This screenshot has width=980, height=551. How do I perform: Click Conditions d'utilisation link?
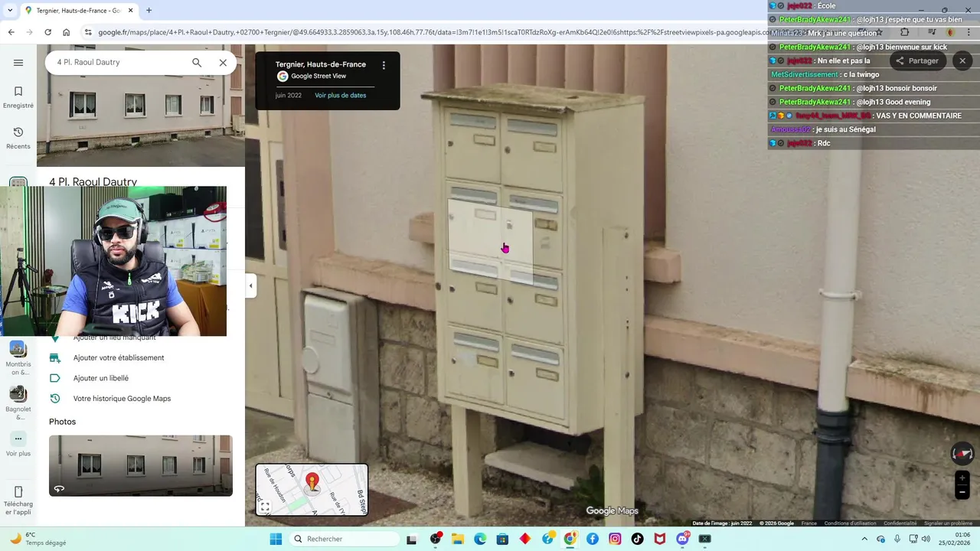(850, 523)
